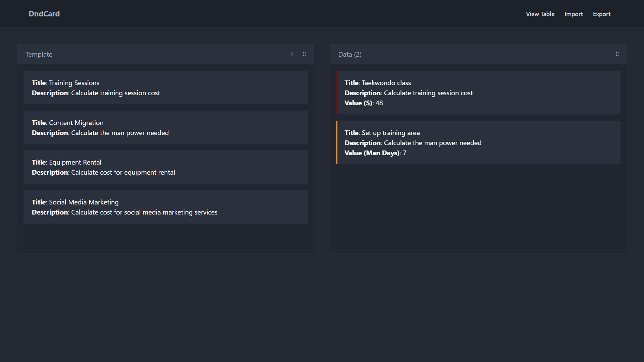Click empty area below Data cards

pyautogui.click(x=478, y=208)
